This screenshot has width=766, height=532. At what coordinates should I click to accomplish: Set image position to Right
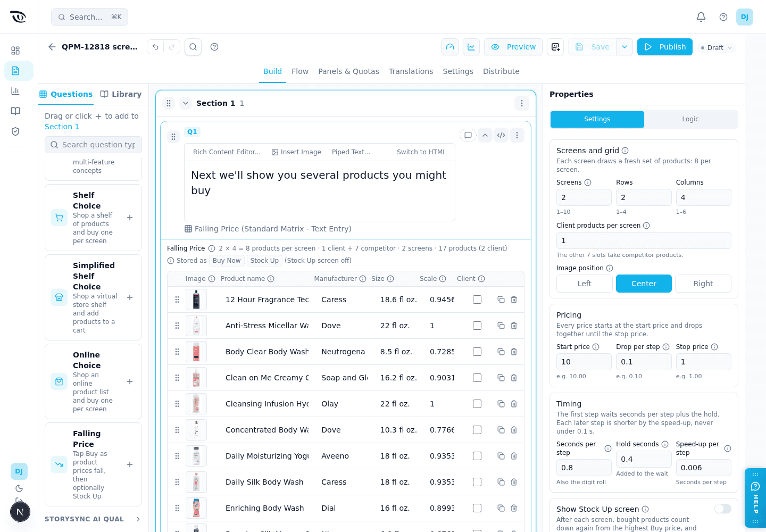coord(703,284)
